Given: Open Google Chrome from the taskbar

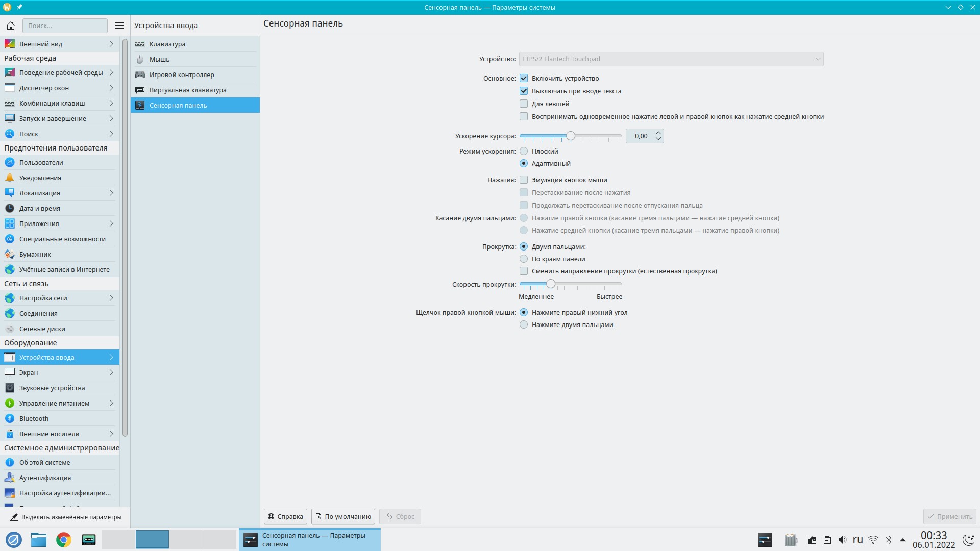Looking at the screenshot, I should 64,540.
